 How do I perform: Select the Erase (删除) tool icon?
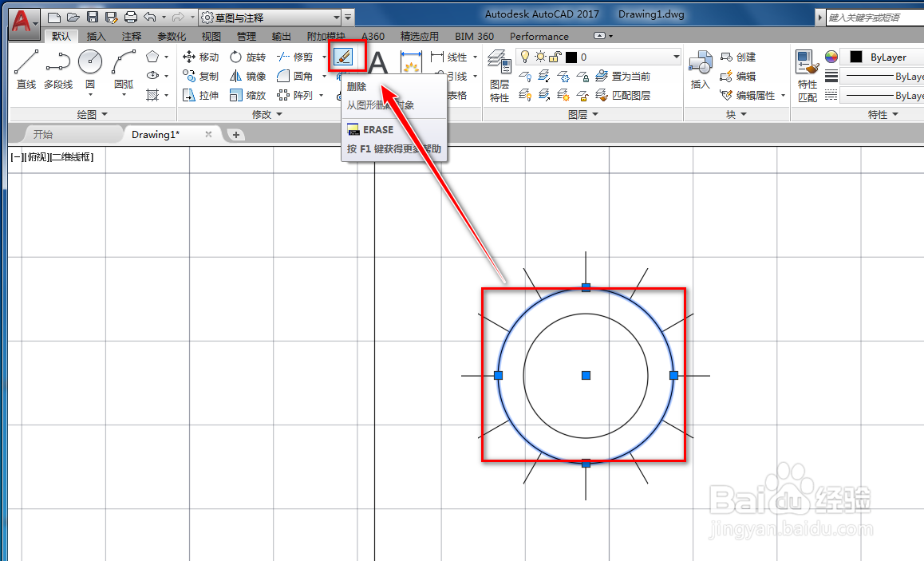[x=343, y=57]
